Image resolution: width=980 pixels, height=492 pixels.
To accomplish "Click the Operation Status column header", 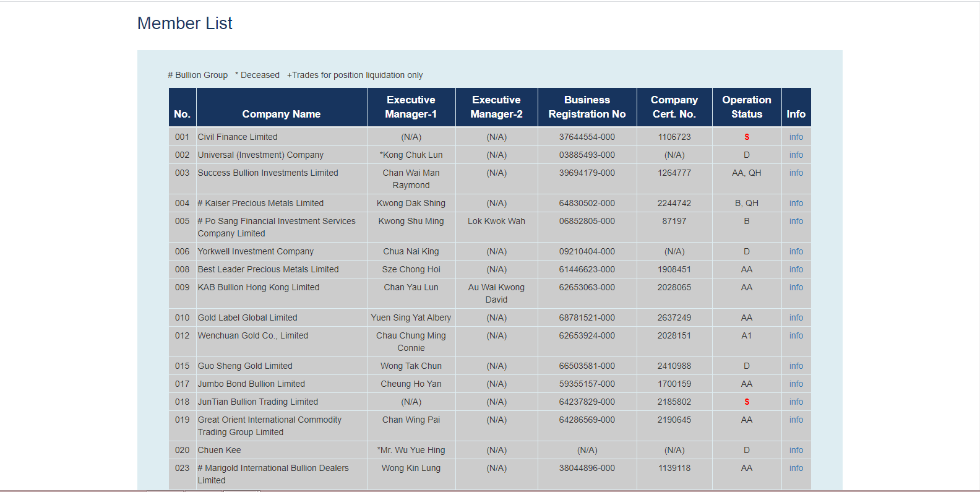I will pyautogui.click(x=746, y=107).
